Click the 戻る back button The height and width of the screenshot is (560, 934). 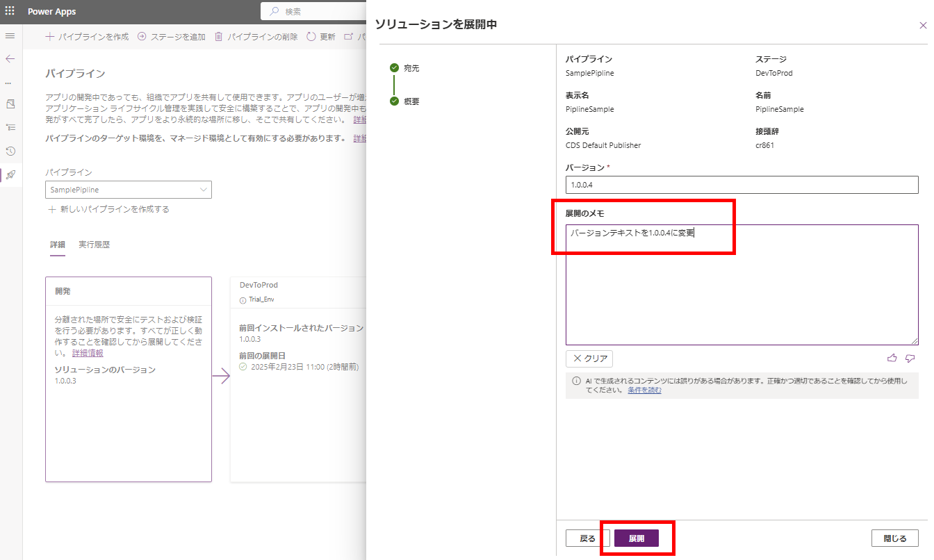click(x=587, y=538)
